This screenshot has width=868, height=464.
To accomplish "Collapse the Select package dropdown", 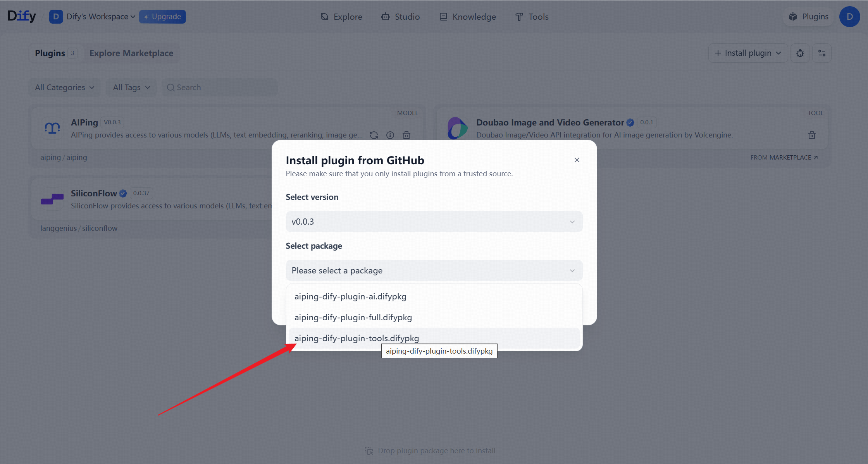I will pos(434,270).
